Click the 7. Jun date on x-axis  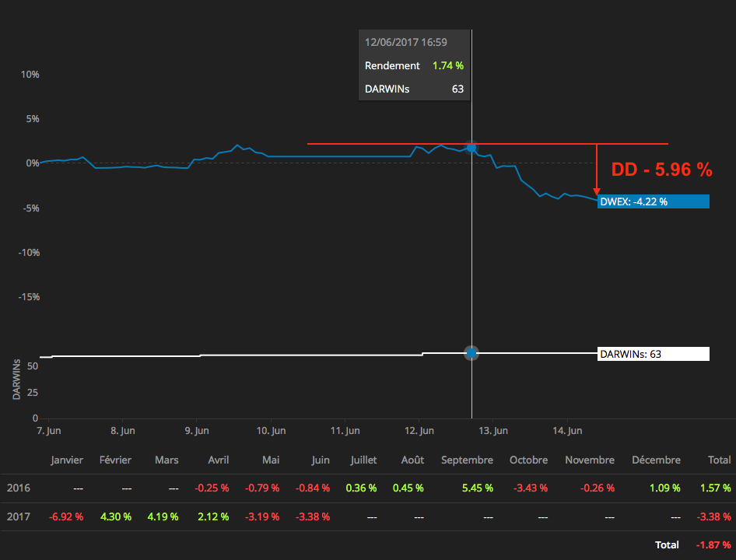tap(49, 430)
